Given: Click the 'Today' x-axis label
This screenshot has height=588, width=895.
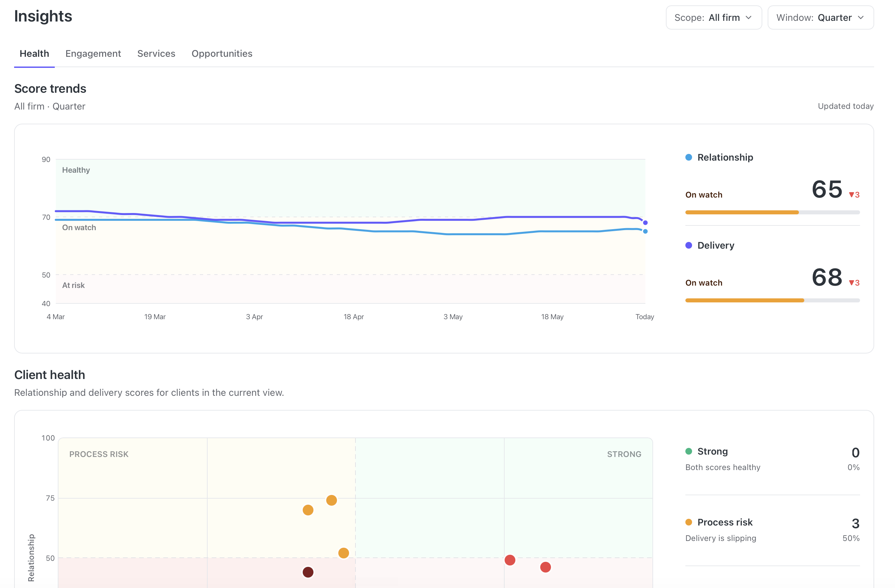Looking at the screenshot, I should point(645,317).
